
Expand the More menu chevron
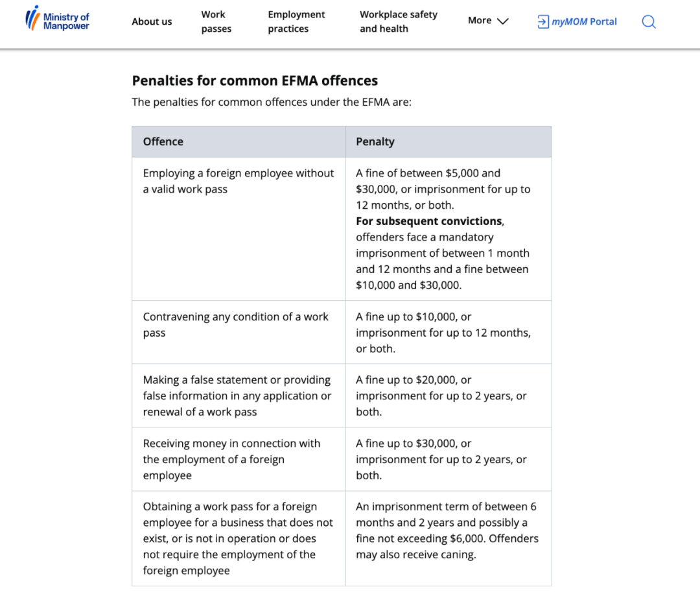tap(503, 21)
